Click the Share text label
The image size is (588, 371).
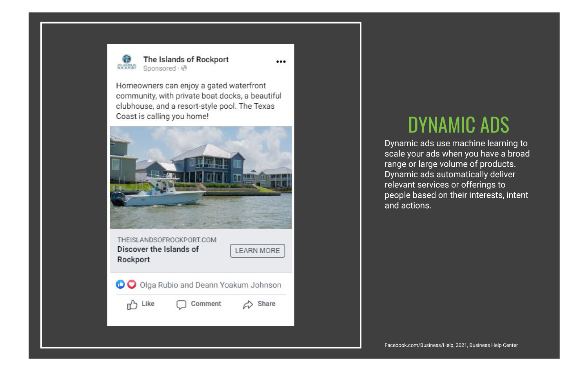point(266,304)
